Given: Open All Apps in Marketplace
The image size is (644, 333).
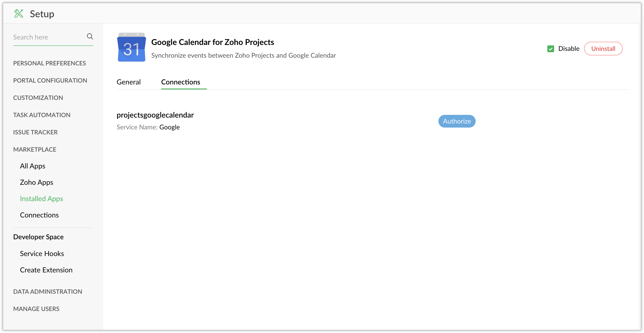Looking at the screenshot, I should coord(32,166).
